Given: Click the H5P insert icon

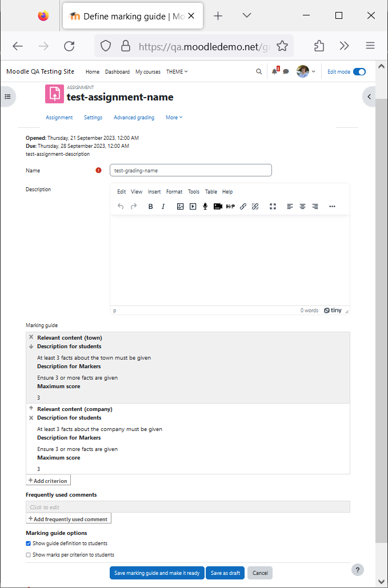Looking at the screenshot, I should coord(230,206).
